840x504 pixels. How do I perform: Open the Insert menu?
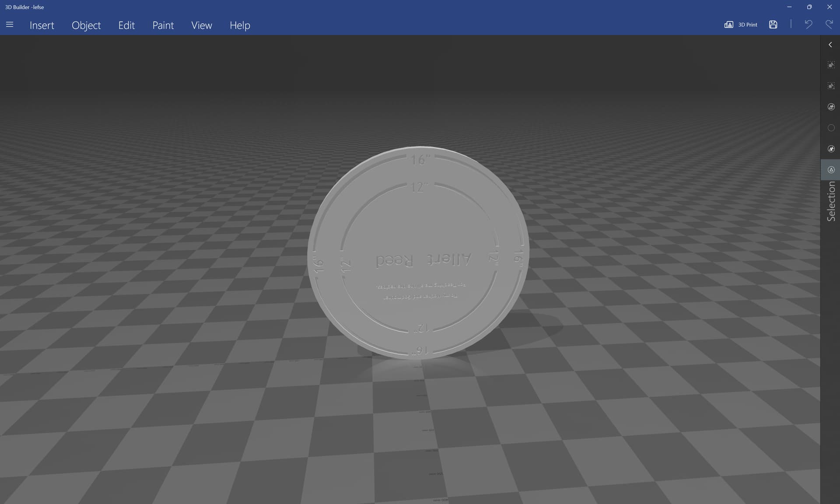(x=42, y=25)
